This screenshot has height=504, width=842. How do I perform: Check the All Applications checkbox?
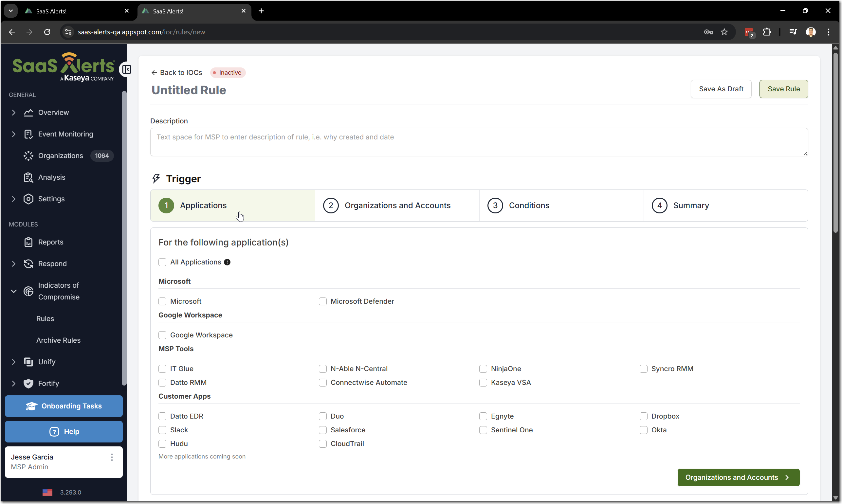[x=162, y=262]
